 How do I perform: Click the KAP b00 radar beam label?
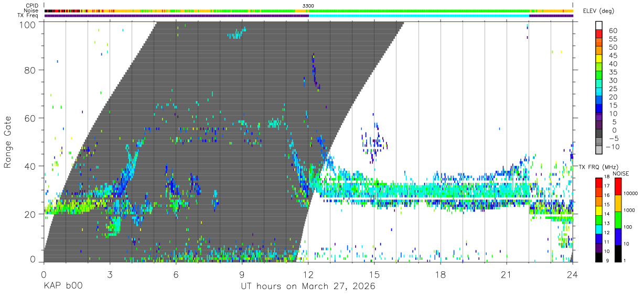point(62,287)
